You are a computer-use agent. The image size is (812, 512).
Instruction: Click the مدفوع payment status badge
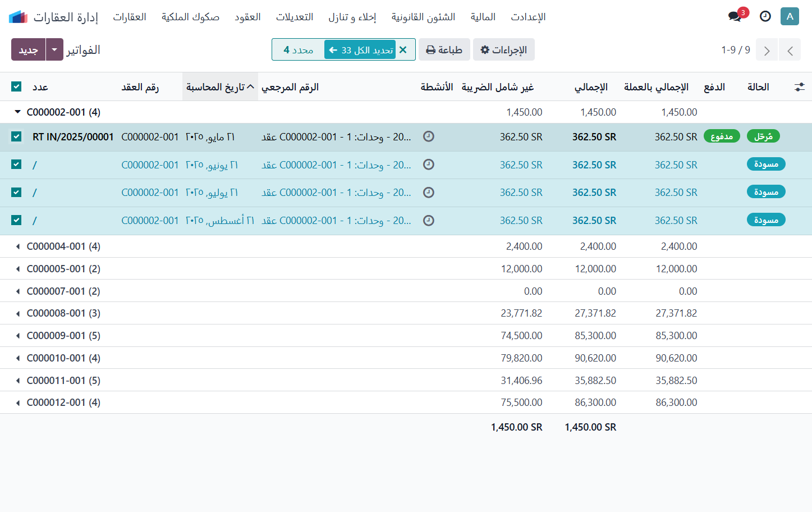pos(722,136)
